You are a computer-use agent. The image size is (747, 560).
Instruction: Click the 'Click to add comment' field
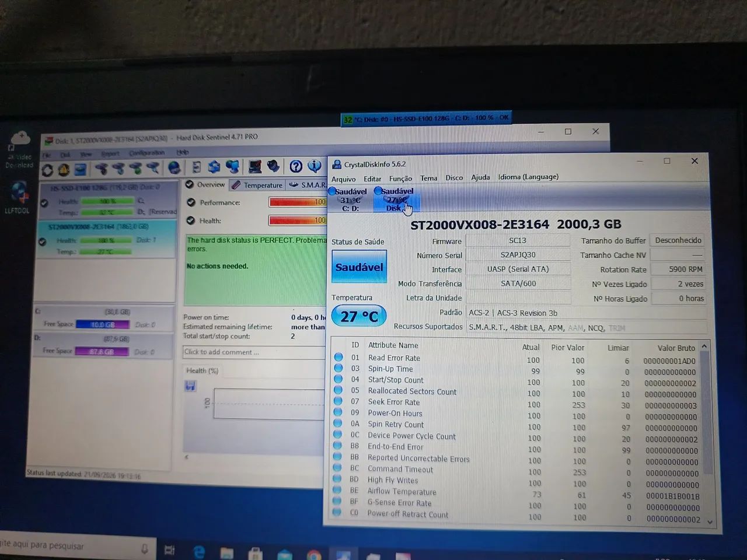coord(254,352)
